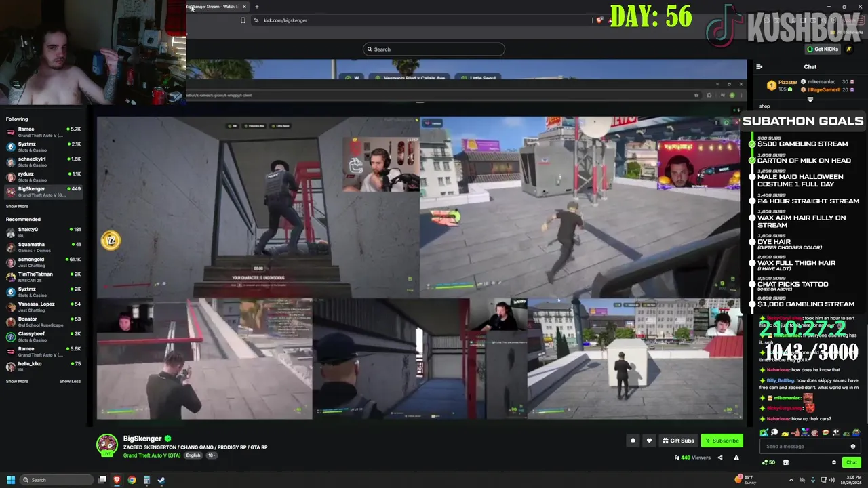
Task: Click the last Pepe quick emote above message box
Action: [x=856, y=432]
